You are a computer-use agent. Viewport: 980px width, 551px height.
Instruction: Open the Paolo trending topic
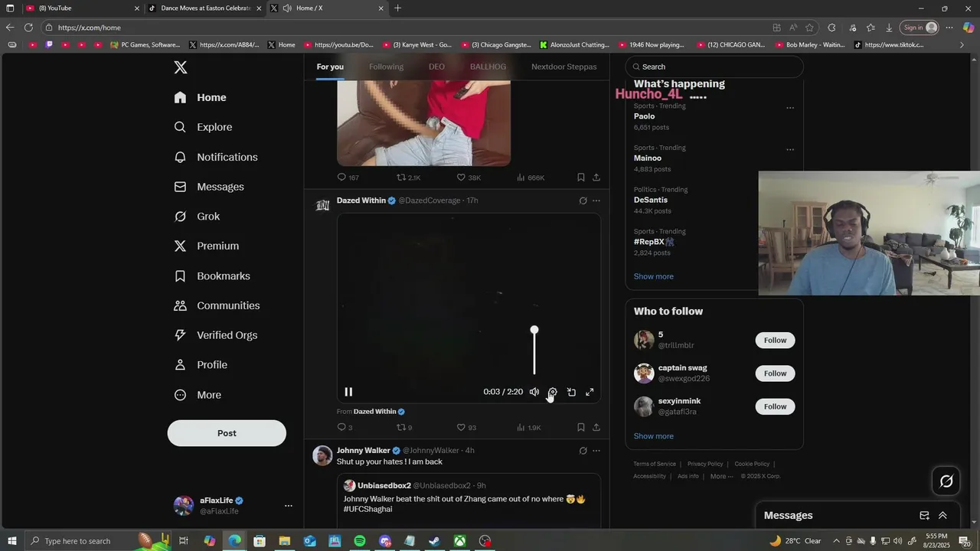(644, 116)
